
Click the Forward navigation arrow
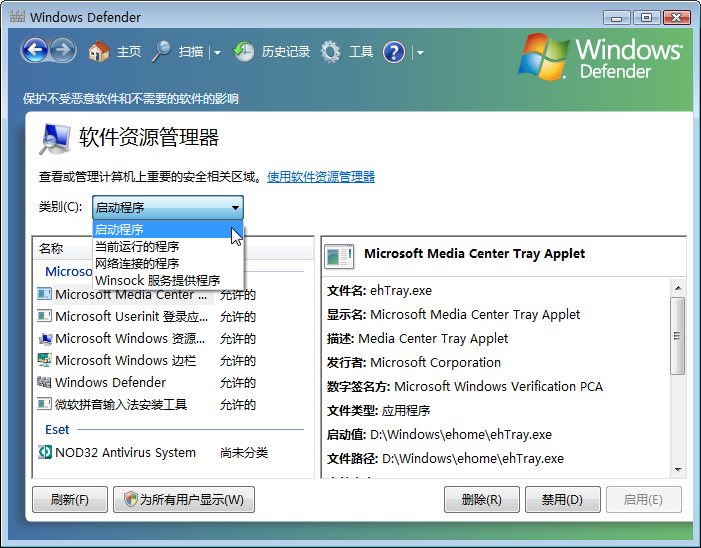pos(63,50)
